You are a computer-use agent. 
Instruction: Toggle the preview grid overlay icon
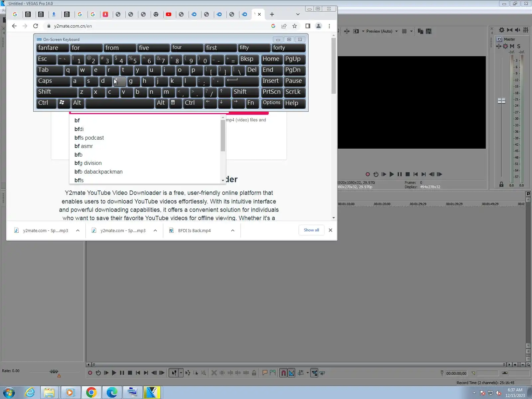pyautogui.click(x=404, y=31)
